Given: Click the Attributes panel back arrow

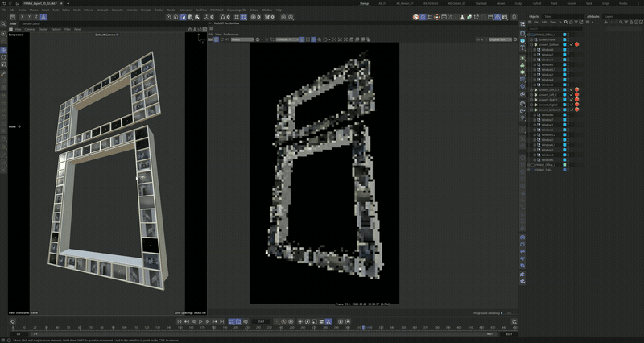Looking at the screenshot, I should click(x=606, y=23).
